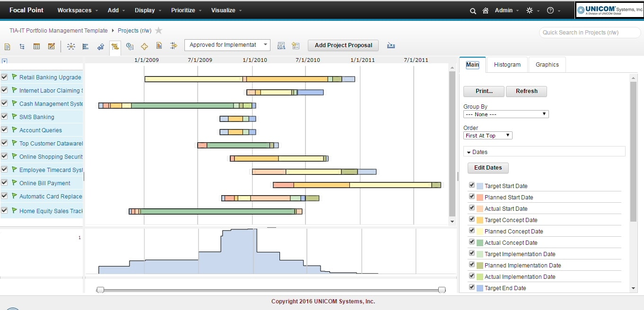644x310 pixels.
Task: Click the blue curved arrow toolbar icon
Action: tap(101, 46)
